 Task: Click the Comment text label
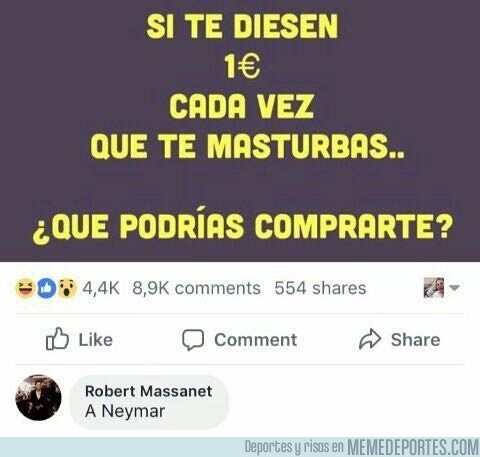point(256,340)
